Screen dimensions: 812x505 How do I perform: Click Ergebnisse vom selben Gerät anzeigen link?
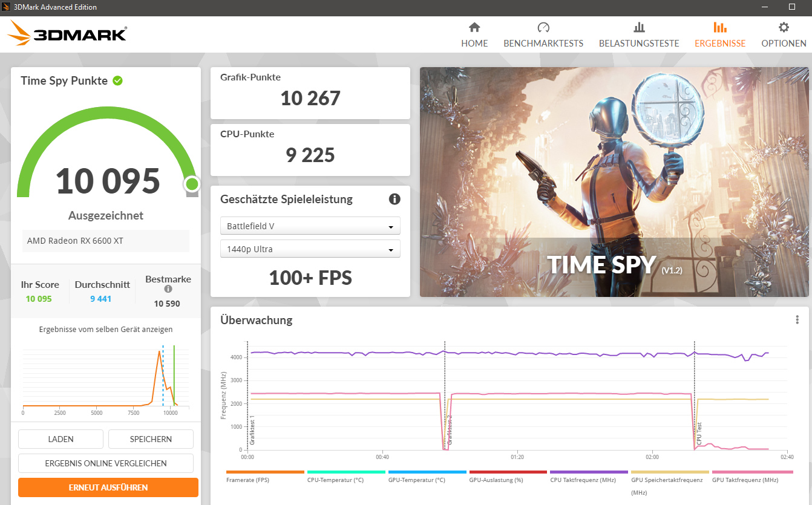(x=106, y=330)
